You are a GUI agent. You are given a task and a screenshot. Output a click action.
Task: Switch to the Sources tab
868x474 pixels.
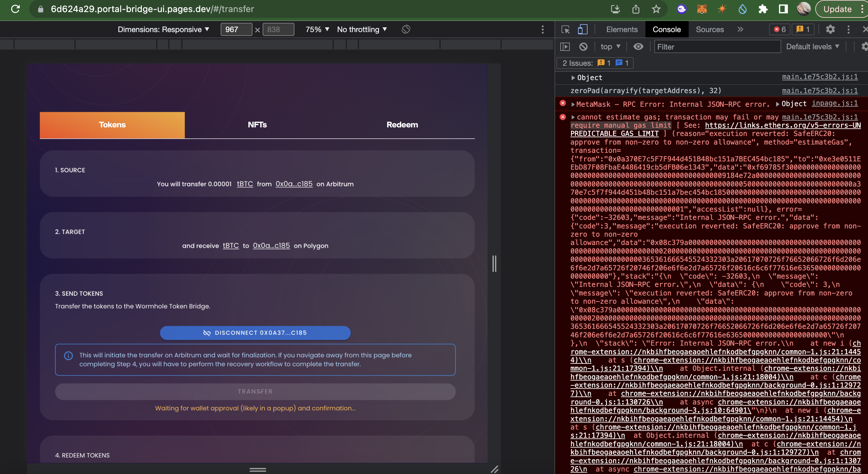point(709,30)
